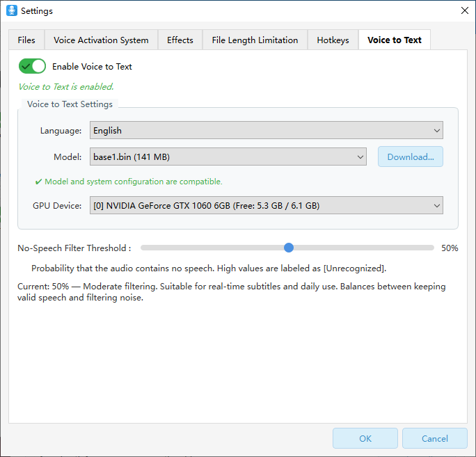
Task: Click the 'Model:' label
Action: 68,157
